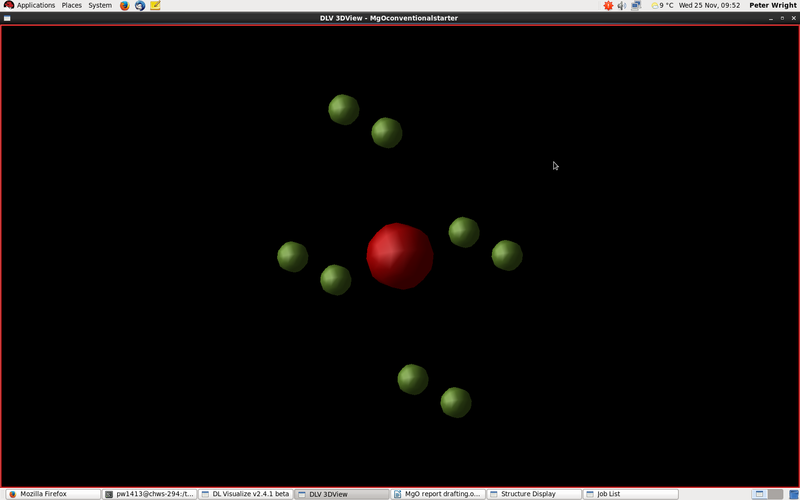Click the red update alert icon
The image size is (800, 500).
click(608, 6)
